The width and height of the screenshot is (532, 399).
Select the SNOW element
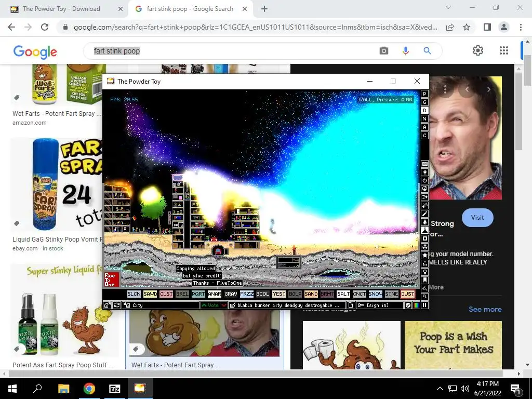pyautogui.click(x=375, y=294)
